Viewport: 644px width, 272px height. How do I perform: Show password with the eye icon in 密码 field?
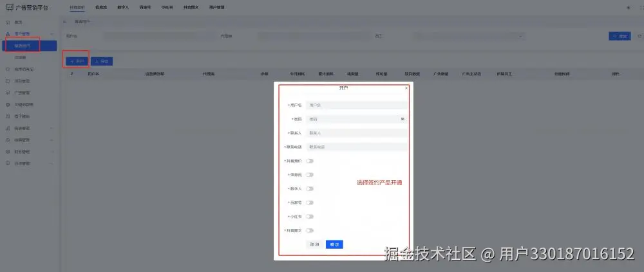click(x=402, y=119)
